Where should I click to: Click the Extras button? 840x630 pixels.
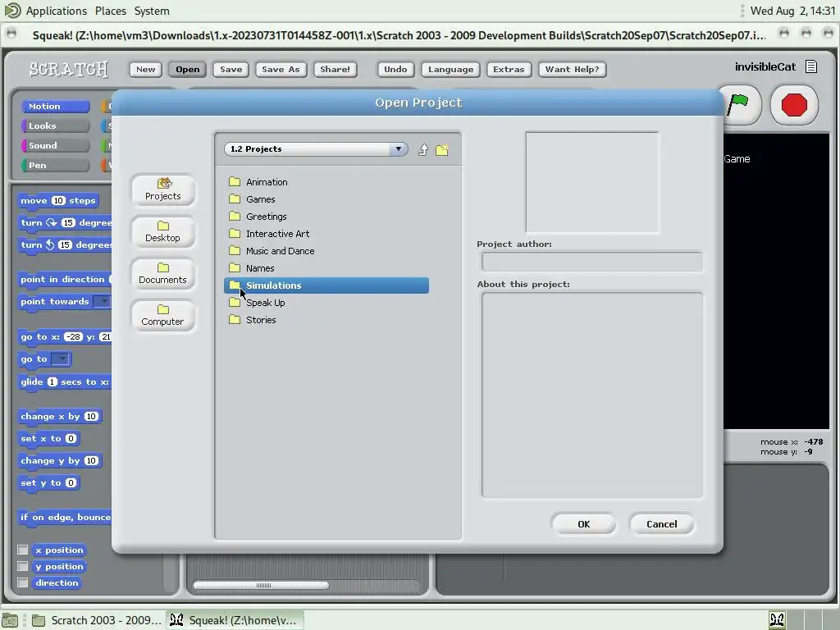coord(509,69)
